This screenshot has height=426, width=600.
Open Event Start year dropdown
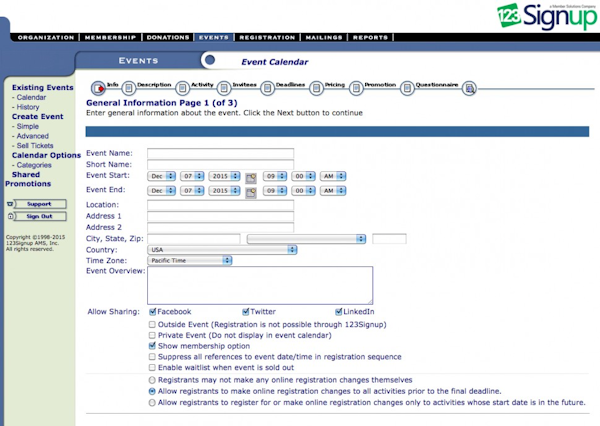tap(224, 176)
